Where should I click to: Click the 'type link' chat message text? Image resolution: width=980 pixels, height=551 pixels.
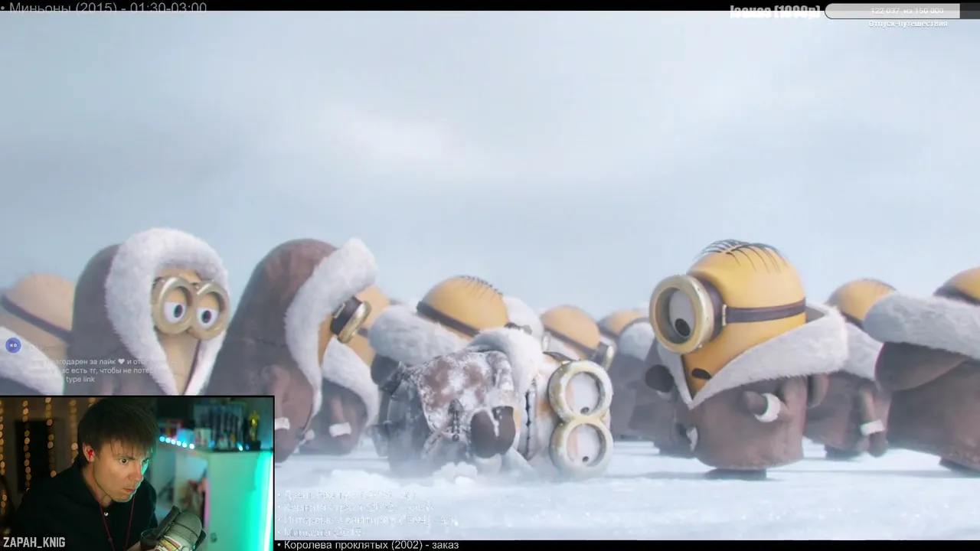click(80, 380)
